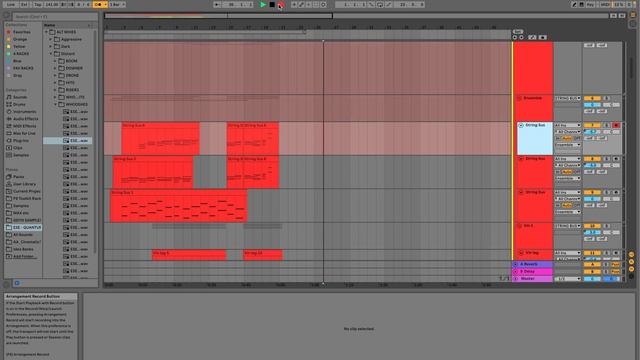The height and width of the screenshot is (360, 640).
Task: Edit the tempo value field
Action: (51, 4)
